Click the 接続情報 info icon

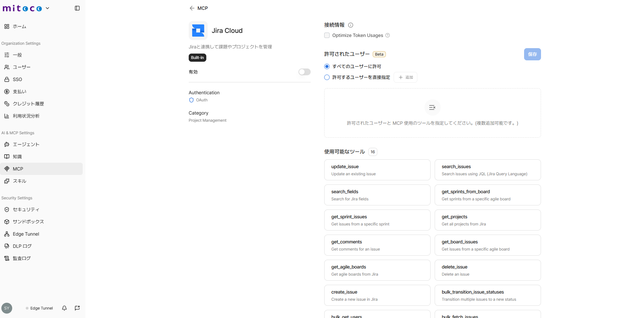coord(351,25)
